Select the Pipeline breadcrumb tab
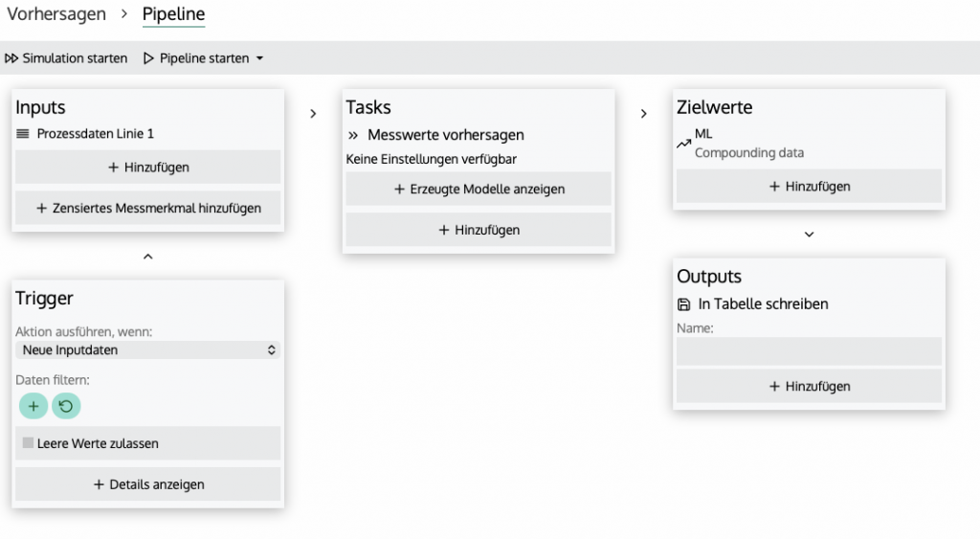This screenshot has height=539, width=980. (173, 14)
